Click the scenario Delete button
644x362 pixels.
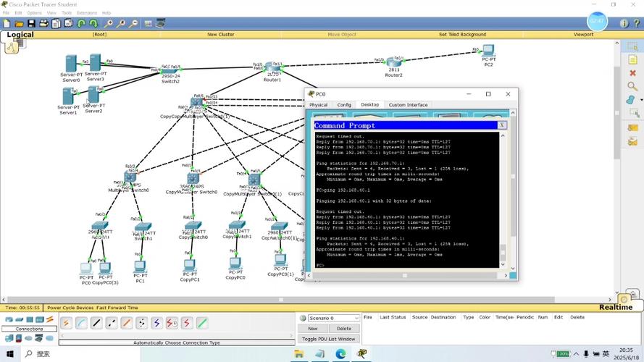pyautogui.click(x=344, y=329)
